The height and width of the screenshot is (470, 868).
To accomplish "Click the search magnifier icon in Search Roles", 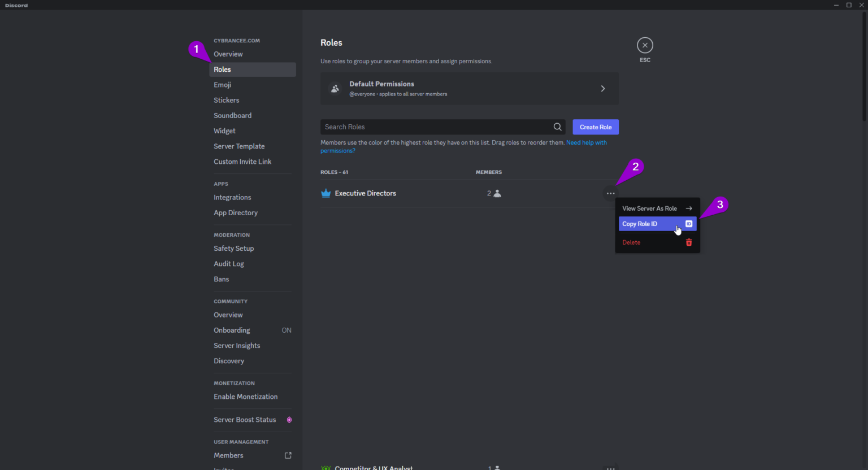I will [x=557, y=127].
